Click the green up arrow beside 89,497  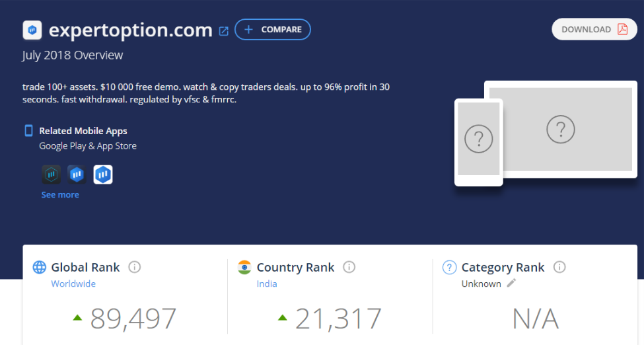[x=77, y=317]
